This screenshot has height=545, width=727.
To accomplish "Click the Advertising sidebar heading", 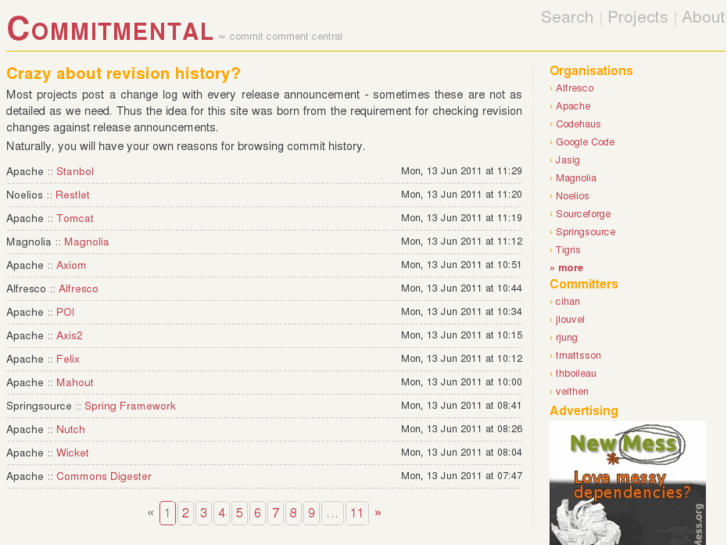I will pyautogui.click(x=584, y=410).
